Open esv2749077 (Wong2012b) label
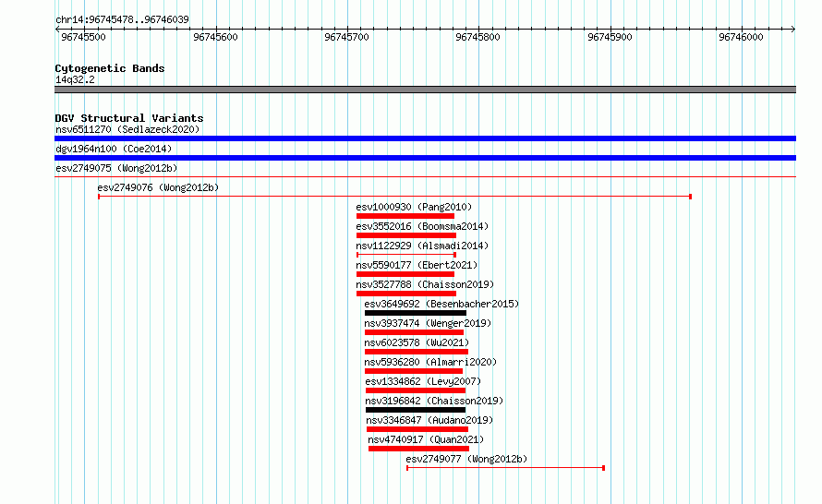The width and height of the screenshot is (822, 504). tap(466, 459)
